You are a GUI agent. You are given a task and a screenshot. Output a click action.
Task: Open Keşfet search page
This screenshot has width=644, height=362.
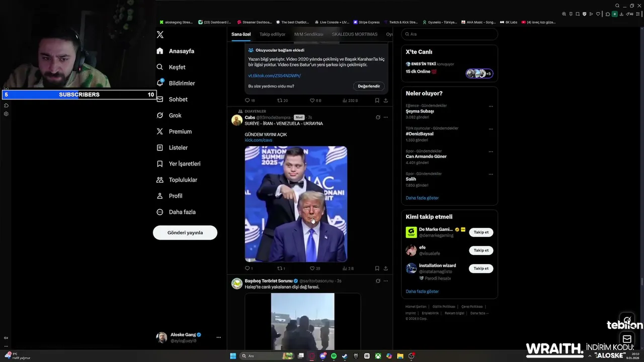click(x=171, y=67)
